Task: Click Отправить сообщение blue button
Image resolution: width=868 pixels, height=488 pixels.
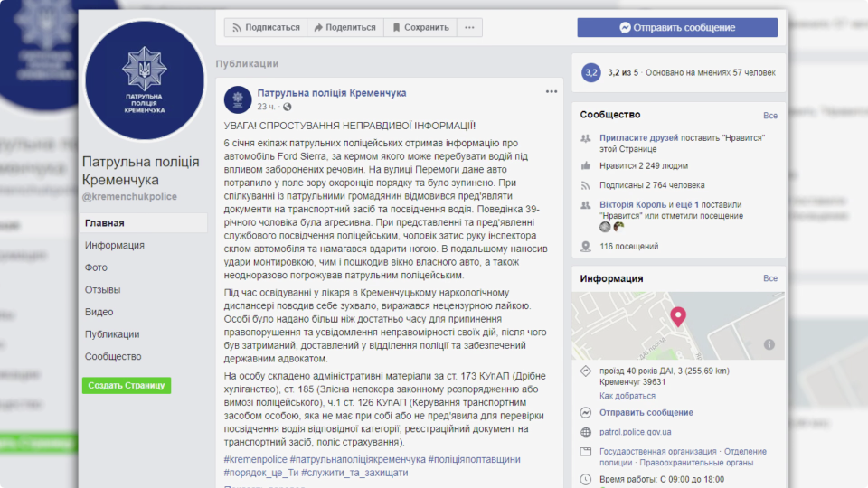Action: coord(677,27)
